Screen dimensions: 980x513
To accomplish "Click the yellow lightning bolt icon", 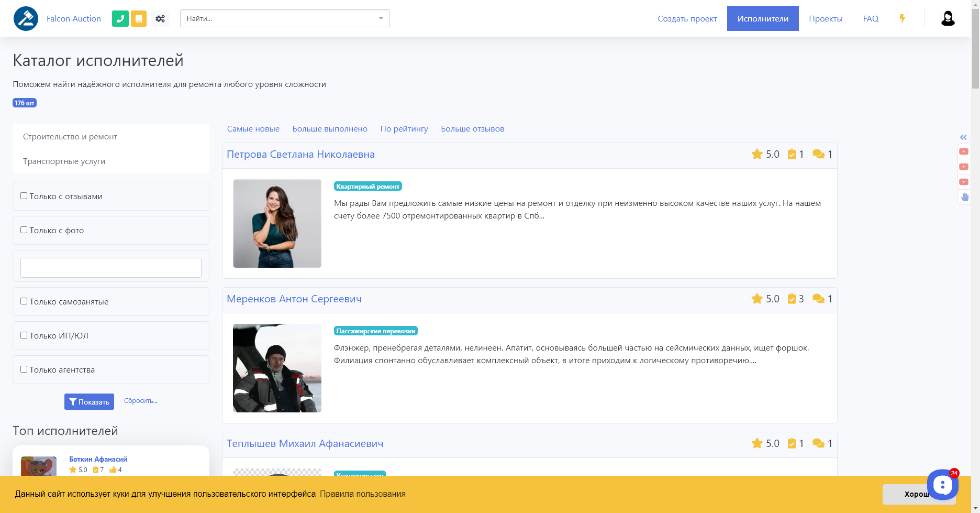I will (903, 18).
